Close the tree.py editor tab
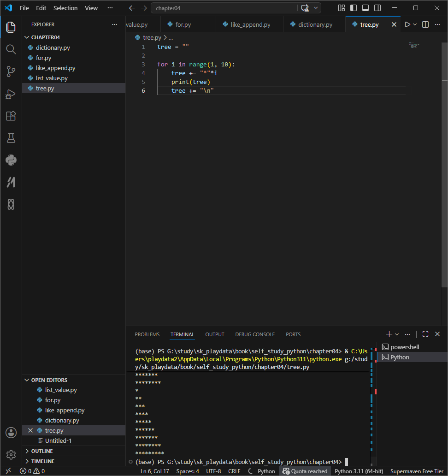 pyautogui.click(x=394, y=24)
